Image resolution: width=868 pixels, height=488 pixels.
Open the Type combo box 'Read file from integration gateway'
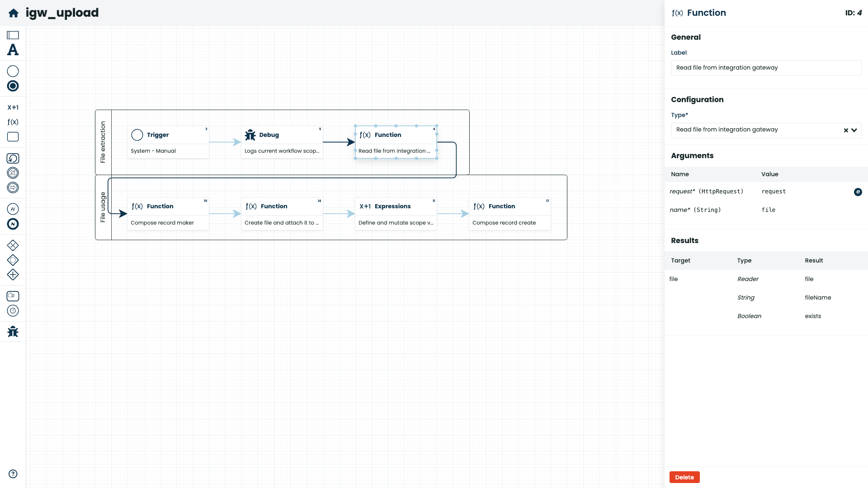click(x=766, y=130)
